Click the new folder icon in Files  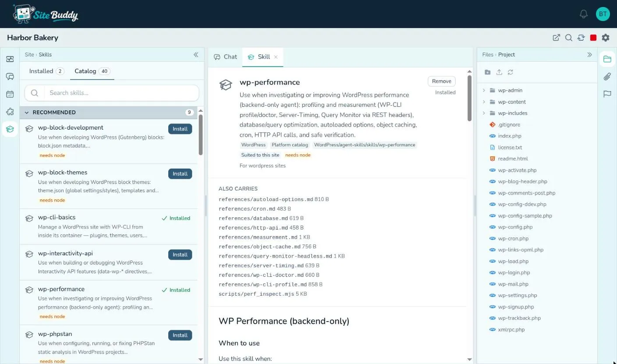coord(487,72)
